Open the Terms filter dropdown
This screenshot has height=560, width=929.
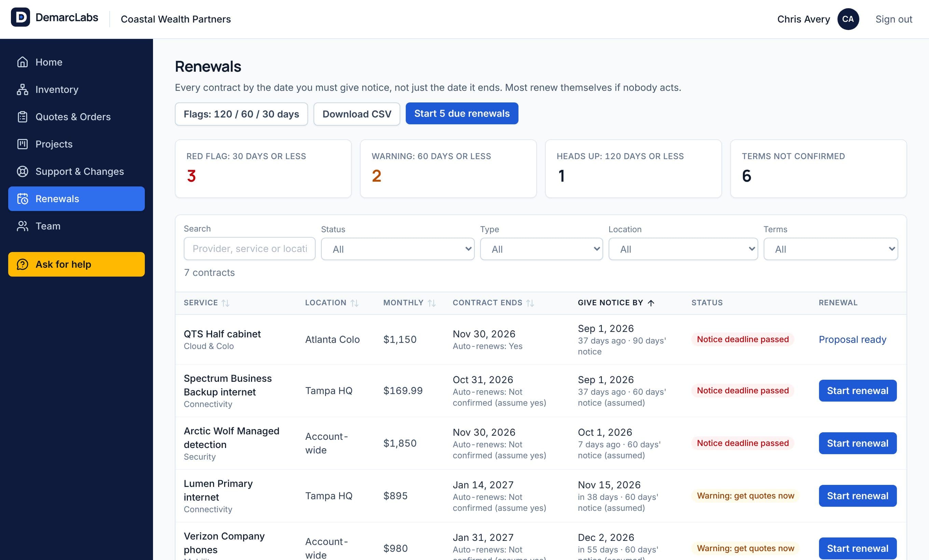coord(831,249)
